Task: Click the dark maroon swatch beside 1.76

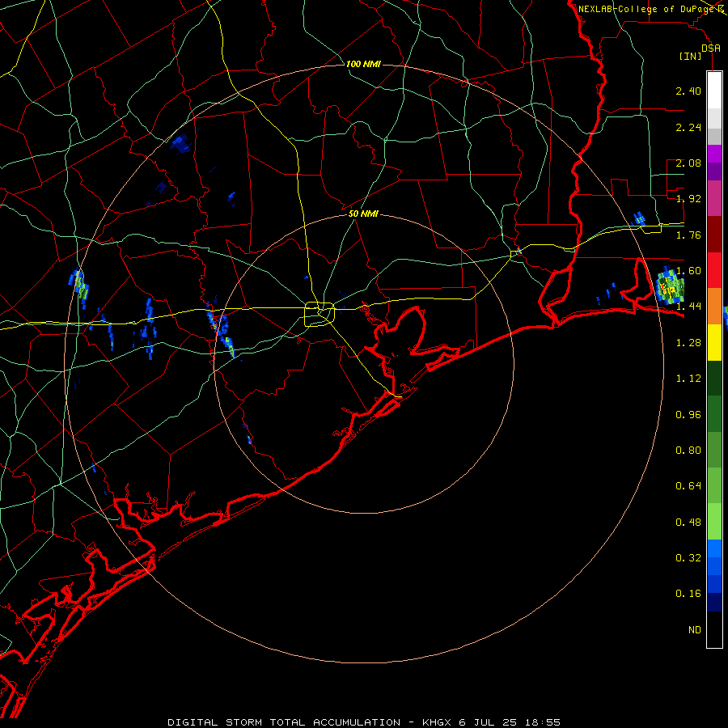Action: click(x=714, y=235)
